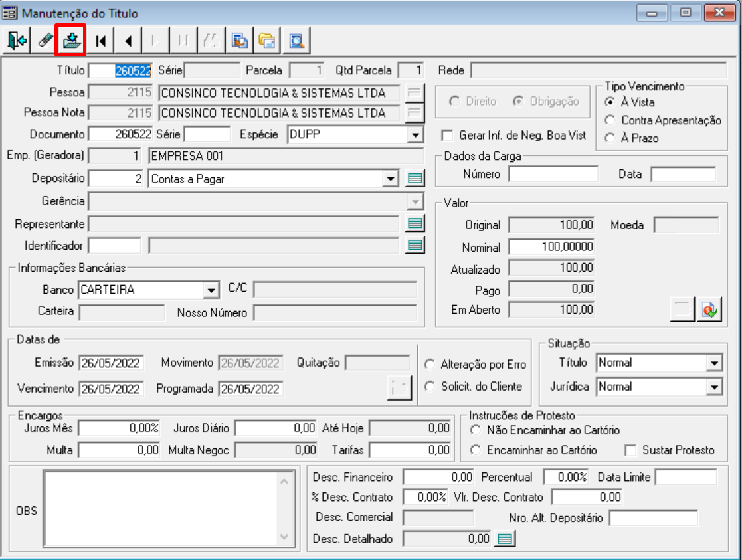
Task: Click the Juros Diário field
Action: point(276,428)
